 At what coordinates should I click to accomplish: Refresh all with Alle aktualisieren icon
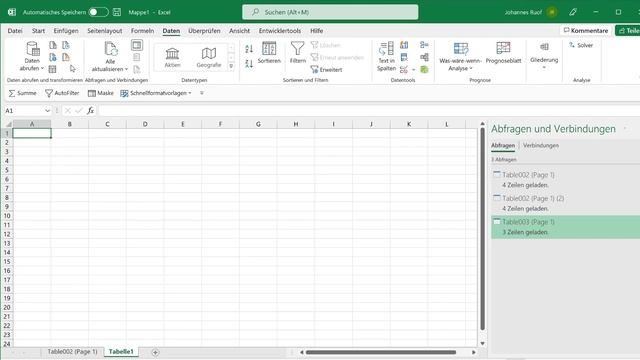pos(110,49)
